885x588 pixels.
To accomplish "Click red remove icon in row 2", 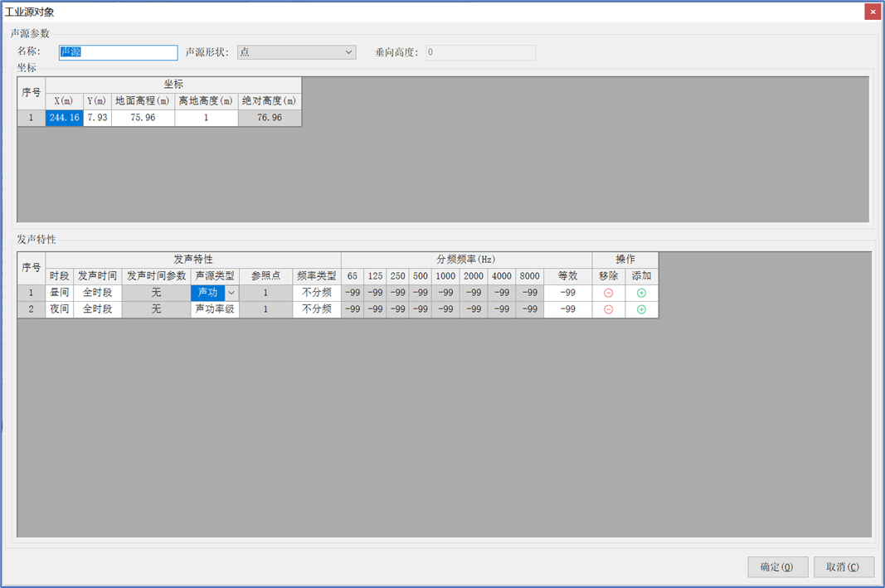I will point(609,309).
